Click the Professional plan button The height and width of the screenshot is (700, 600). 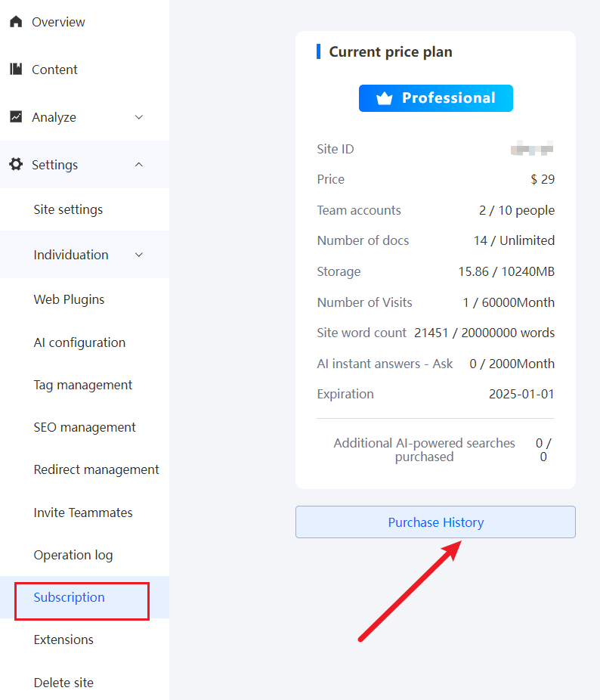[435, 98]
